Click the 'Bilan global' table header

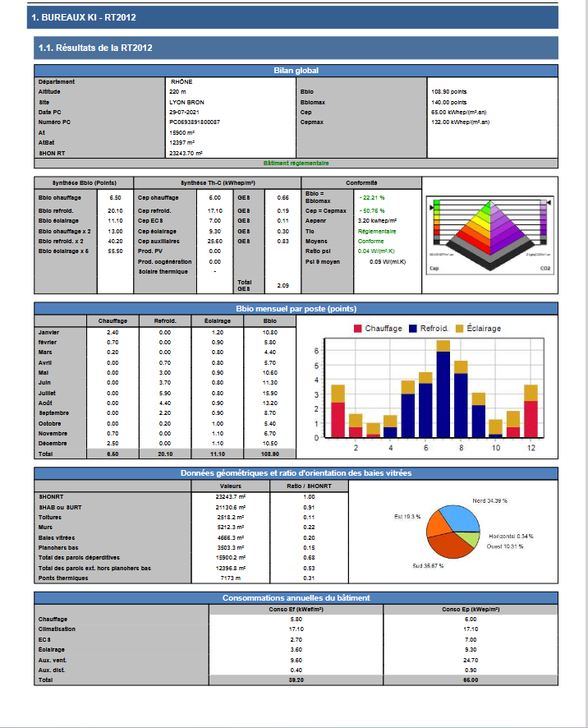tap(296, 71)
